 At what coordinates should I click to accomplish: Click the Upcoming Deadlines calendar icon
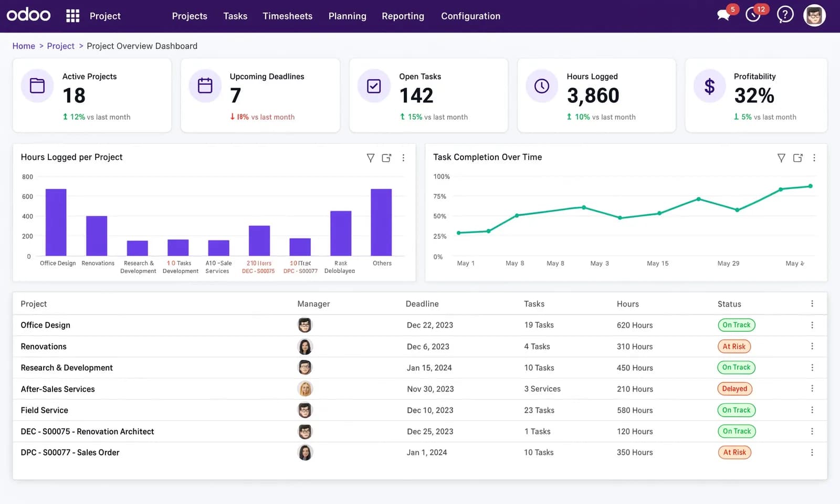(x=205, y=86)
